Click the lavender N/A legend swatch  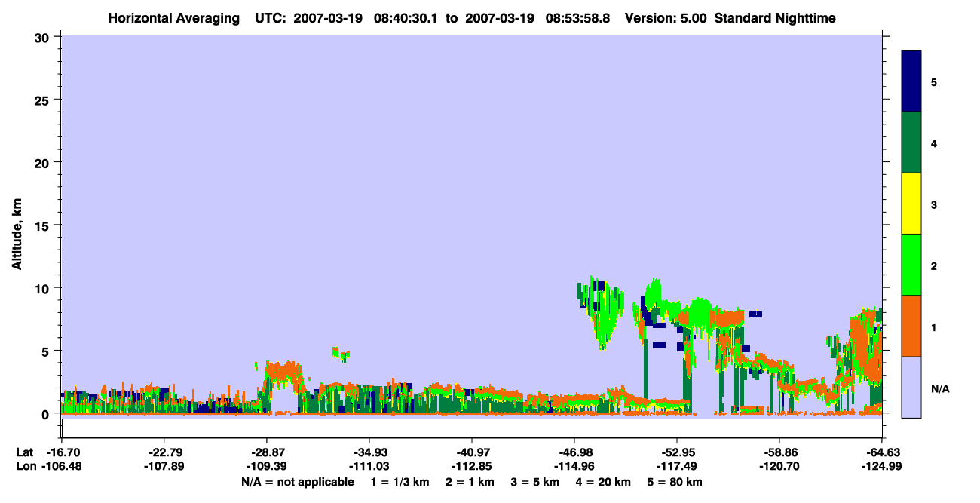911,387
